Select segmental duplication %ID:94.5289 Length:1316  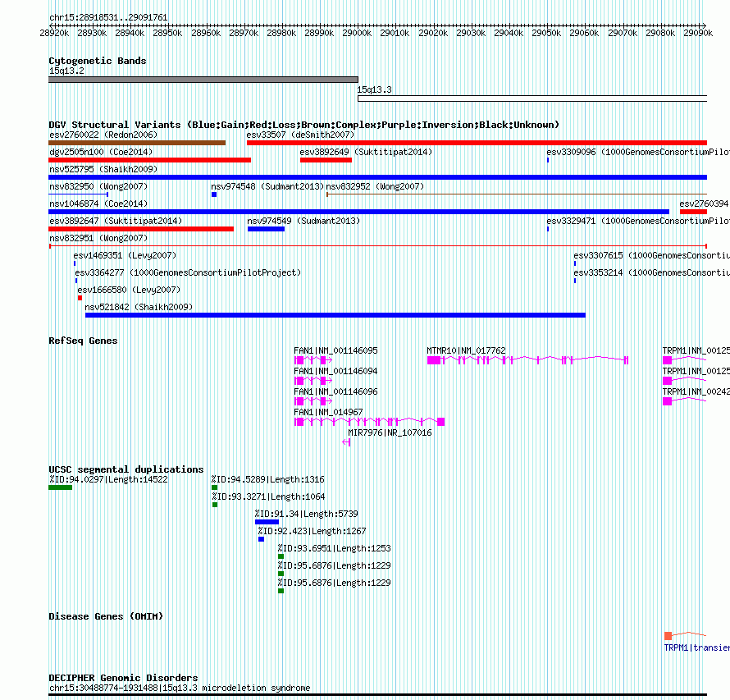click(x=215, y=487)
